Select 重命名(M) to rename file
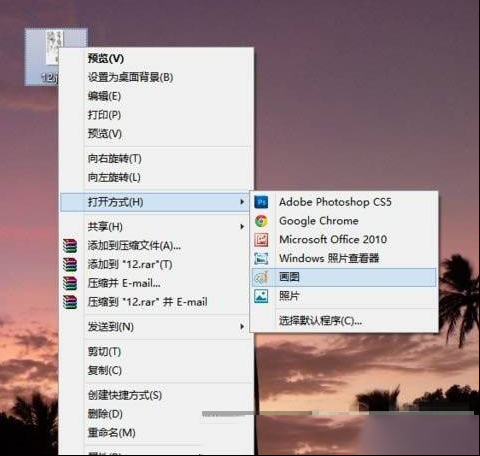 point(112,433)
